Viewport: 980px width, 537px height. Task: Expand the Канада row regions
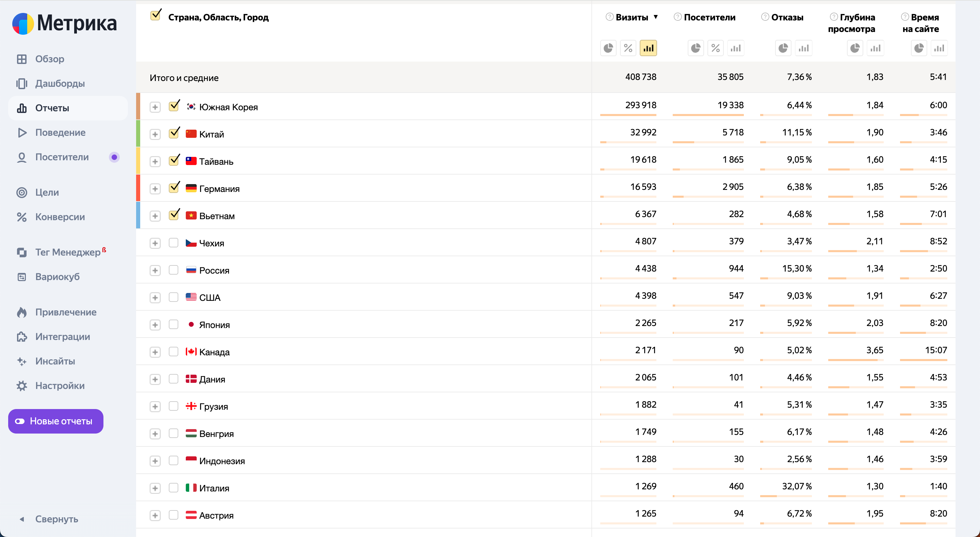[x=155, y=352]
